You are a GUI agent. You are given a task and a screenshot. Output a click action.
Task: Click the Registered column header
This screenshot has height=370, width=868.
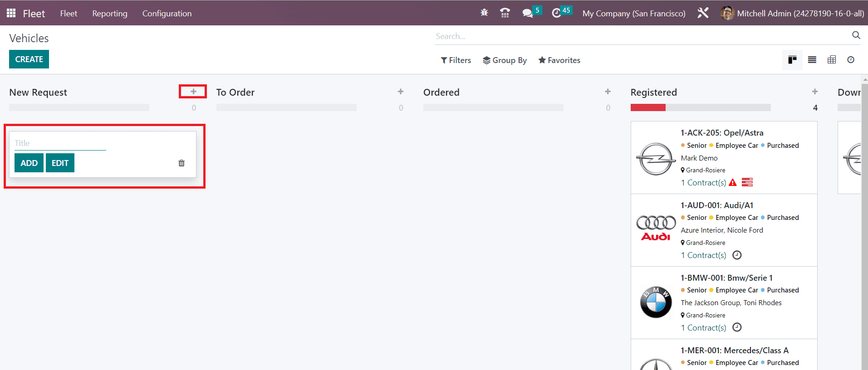(654, 92)
